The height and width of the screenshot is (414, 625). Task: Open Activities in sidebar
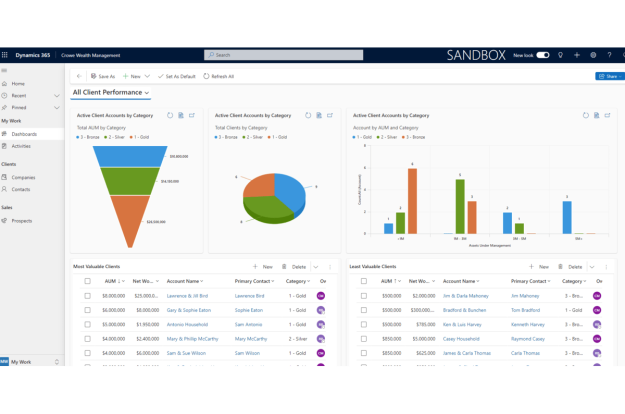21,146
